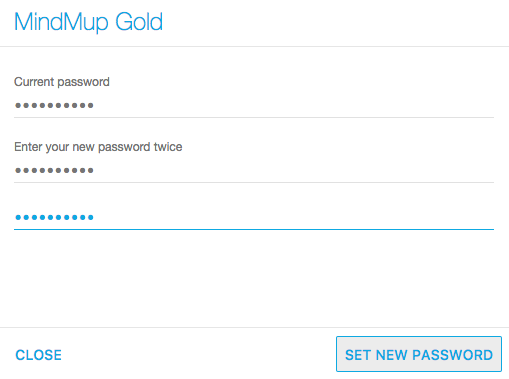Click the "Current password" label text
Image resolution: width=509 pixels, height=379 pixels.
(62, 82)
